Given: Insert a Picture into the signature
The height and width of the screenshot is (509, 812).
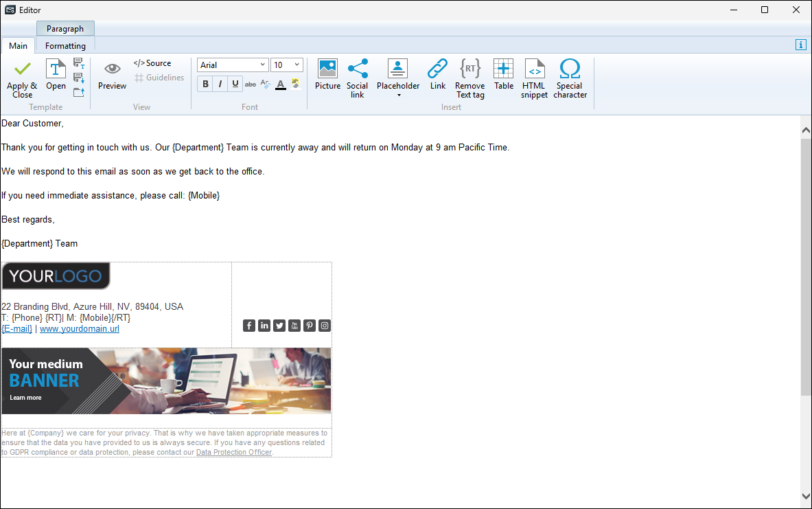Looking at the screenshot, I should (x=327, y=69).
